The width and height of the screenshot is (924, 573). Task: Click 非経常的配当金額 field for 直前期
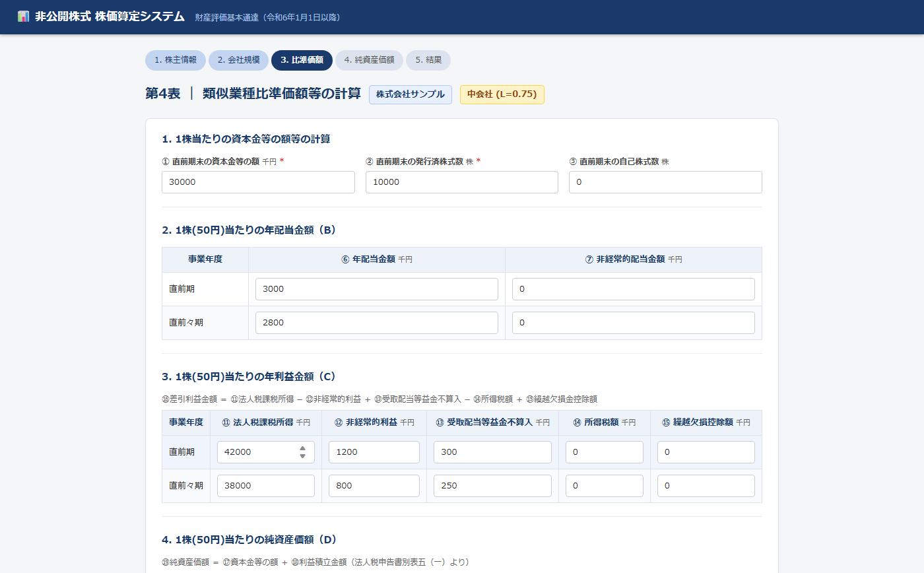[x=634, y=289]
